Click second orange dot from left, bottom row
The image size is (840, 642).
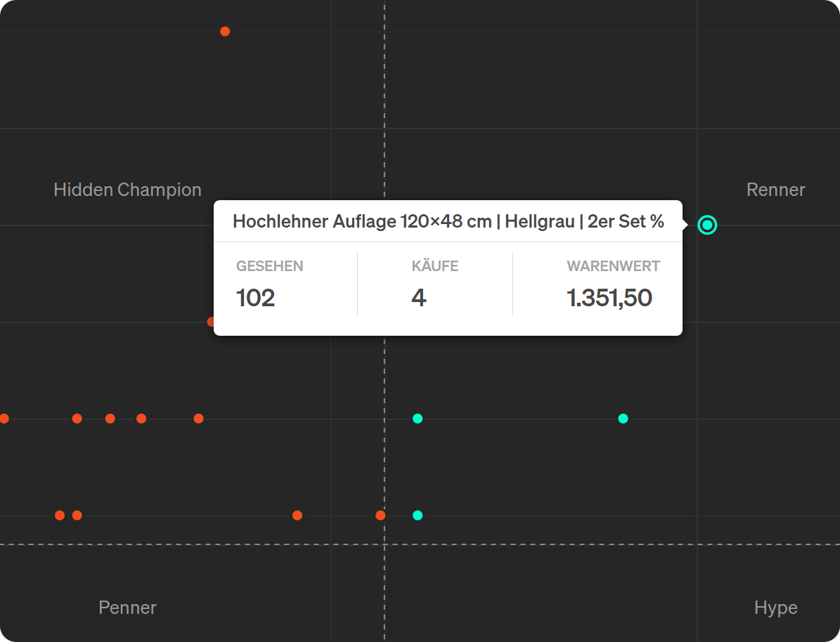pyautogui.click(x=77, y=516)
